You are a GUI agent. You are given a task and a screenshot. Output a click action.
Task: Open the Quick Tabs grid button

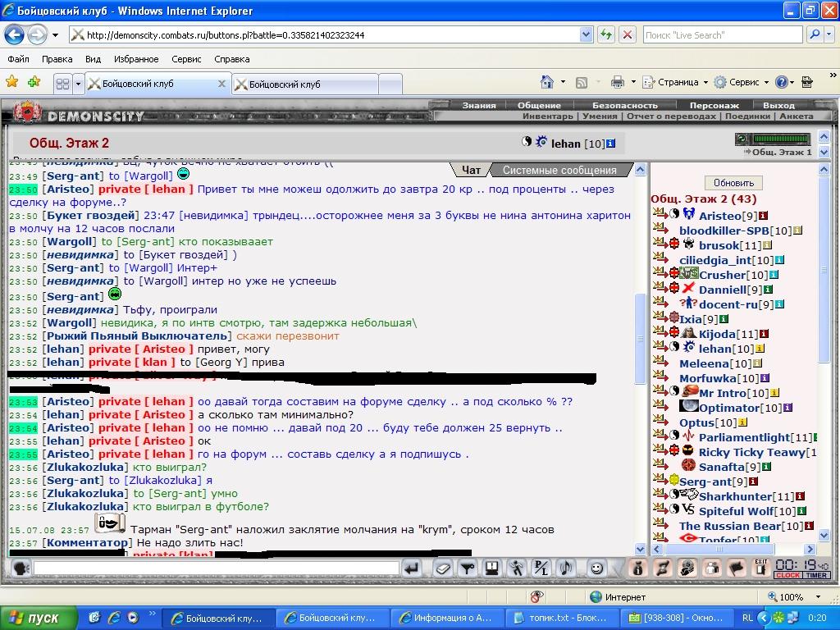(62, 84)
